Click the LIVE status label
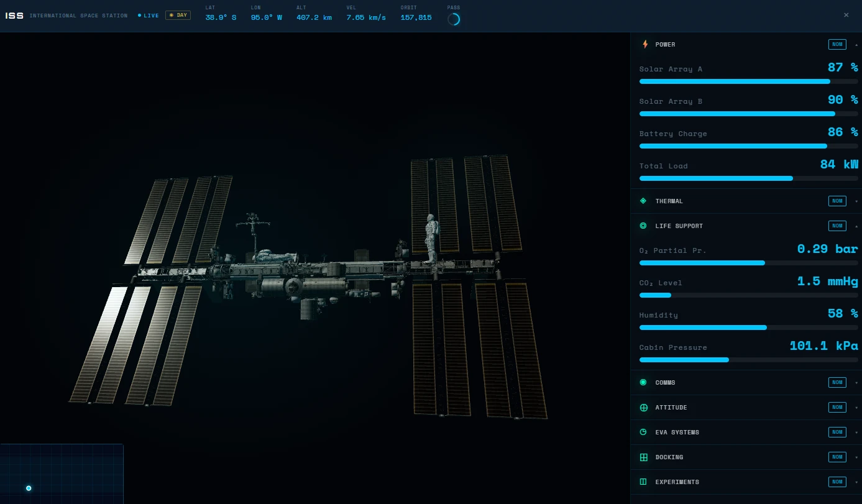 [x=151, y=16]
